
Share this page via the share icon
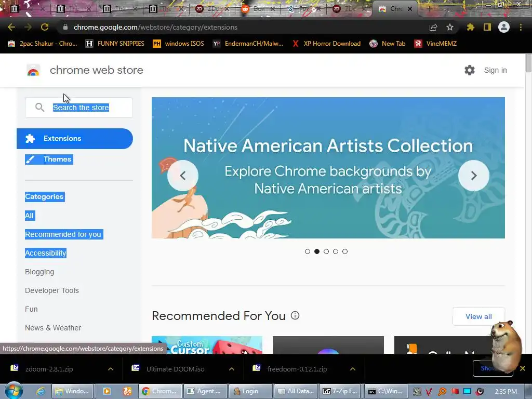tap(433, 27)
